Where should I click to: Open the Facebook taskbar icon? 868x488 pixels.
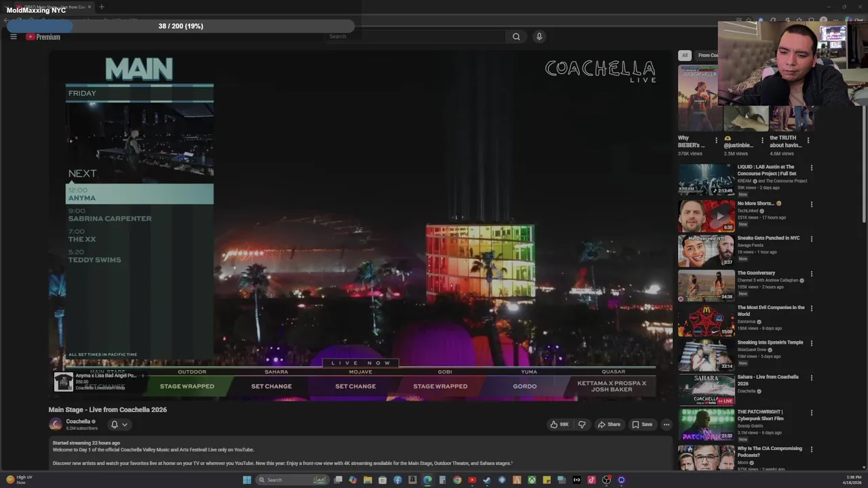[397, 480]
